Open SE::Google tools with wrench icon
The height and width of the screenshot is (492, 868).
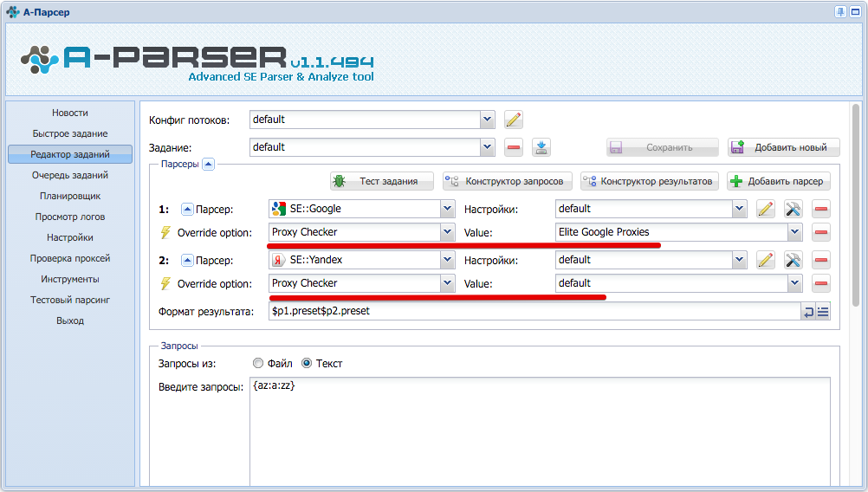coord(794,209)
